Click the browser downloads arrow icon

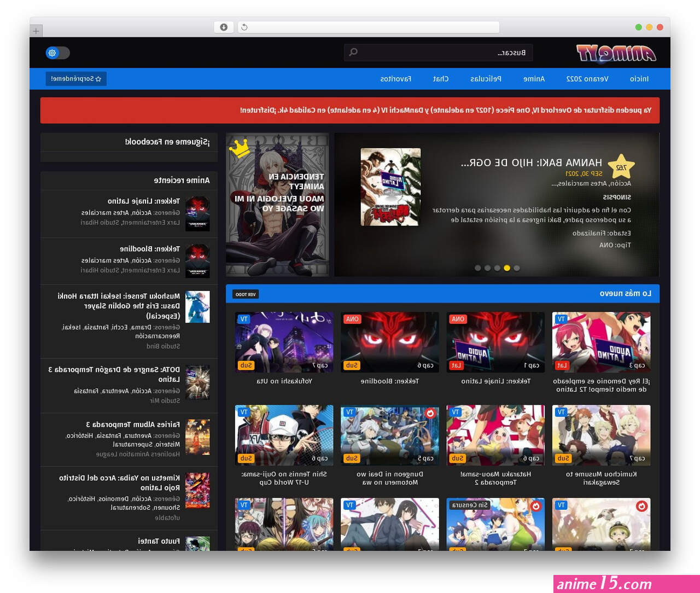pos(224,27)
